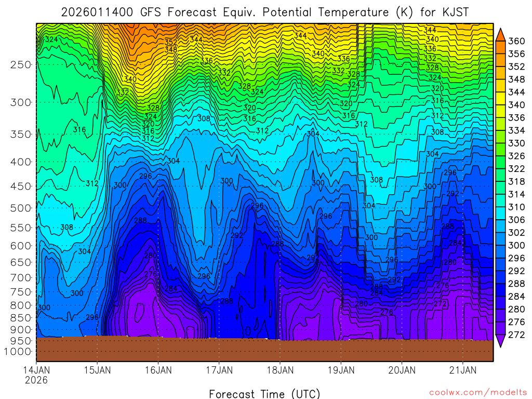Viewport: 532px width, 399px height.
Task: Select the 334 value on the colorbar
Action: [516, 130]
